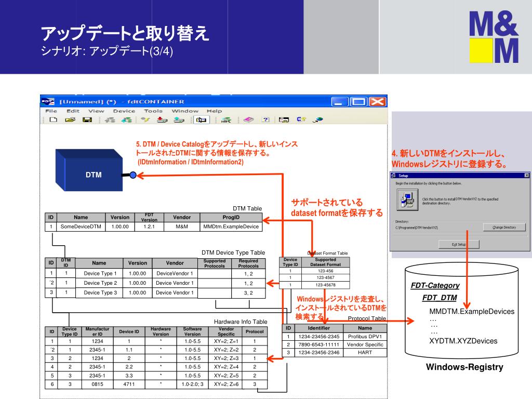Click the green network tree toolbar icon
Viewport: 532px width, 399px height.
127,120
